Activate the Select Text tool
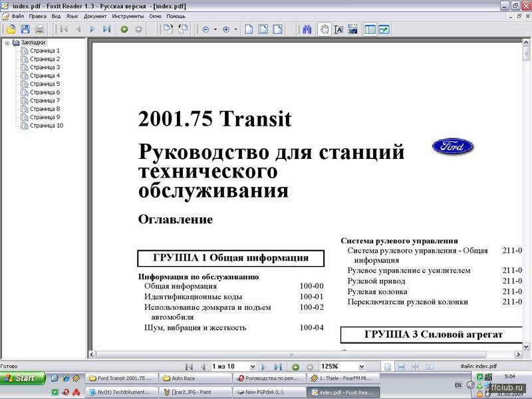 click(x=338, y=29)
